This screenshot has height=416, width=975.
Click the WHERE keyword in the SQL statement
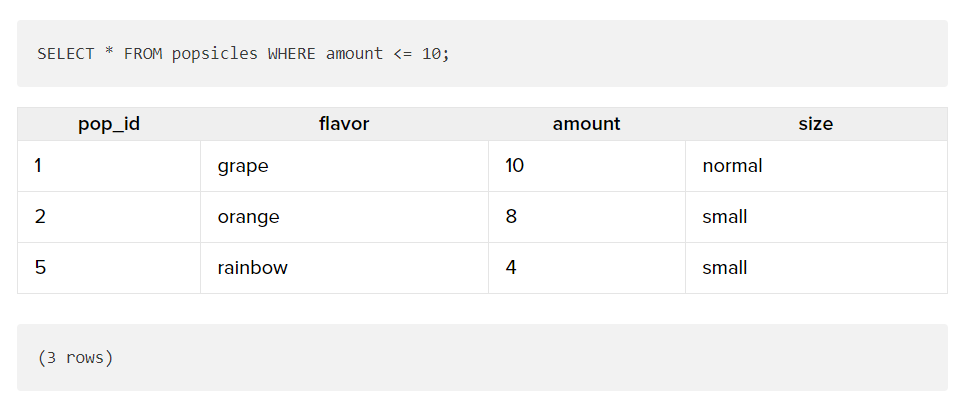[292, 54]
